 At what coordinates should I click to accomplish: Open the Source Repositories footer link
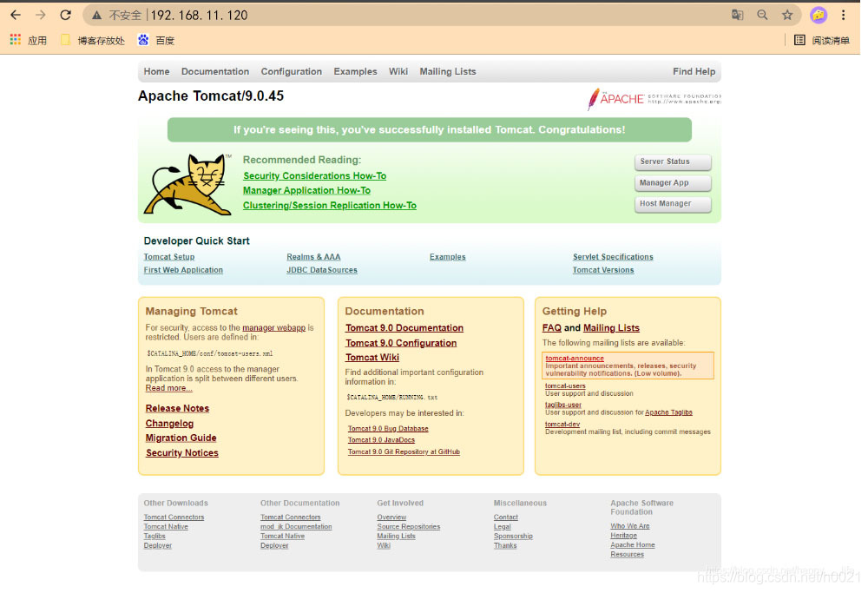[408, 527]
